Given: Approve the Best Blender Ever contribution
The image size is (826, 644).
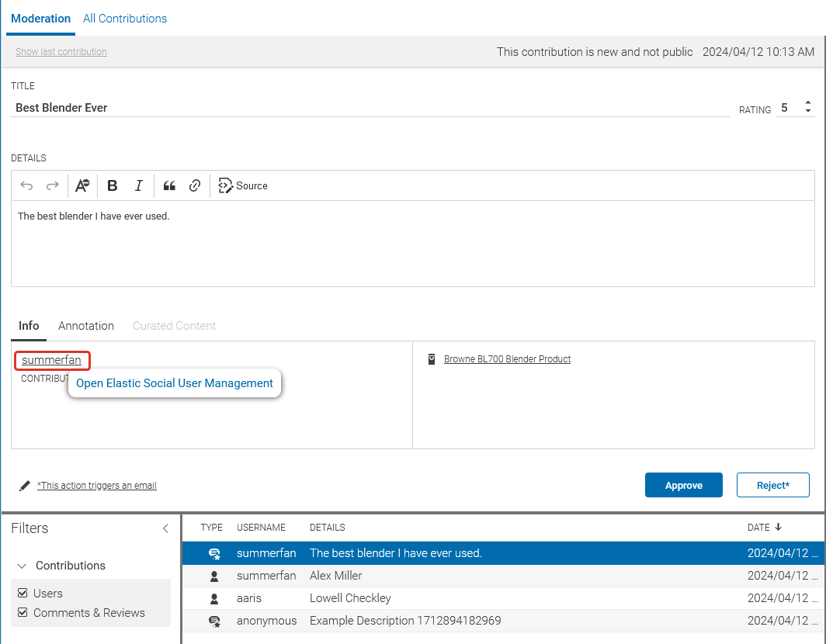Looking at the screenshot, I should (x=683, y=485).
